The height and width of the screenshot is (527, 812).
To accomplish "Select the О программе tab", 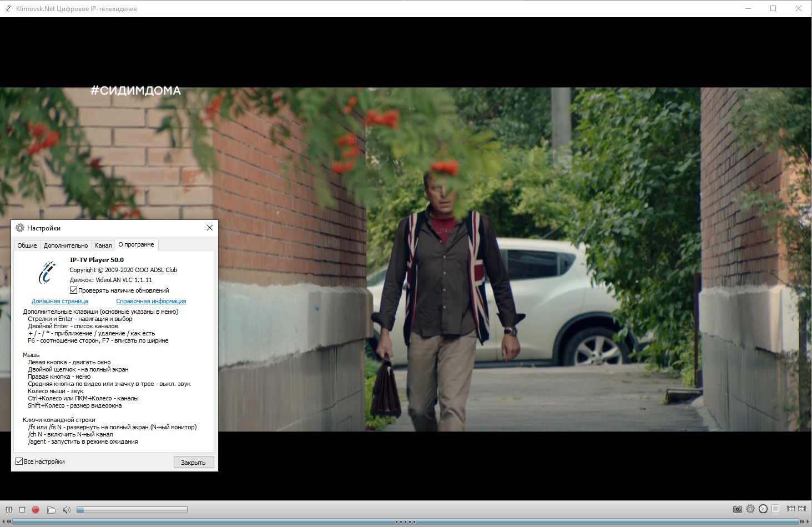I will click(137, 244).
